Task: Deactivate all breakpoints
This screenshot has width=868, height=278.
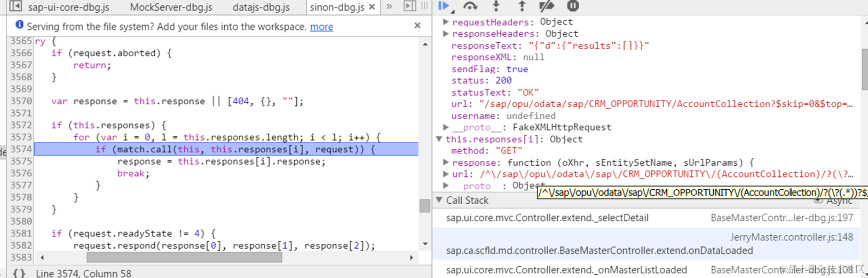Action: (x=547, y=6)
